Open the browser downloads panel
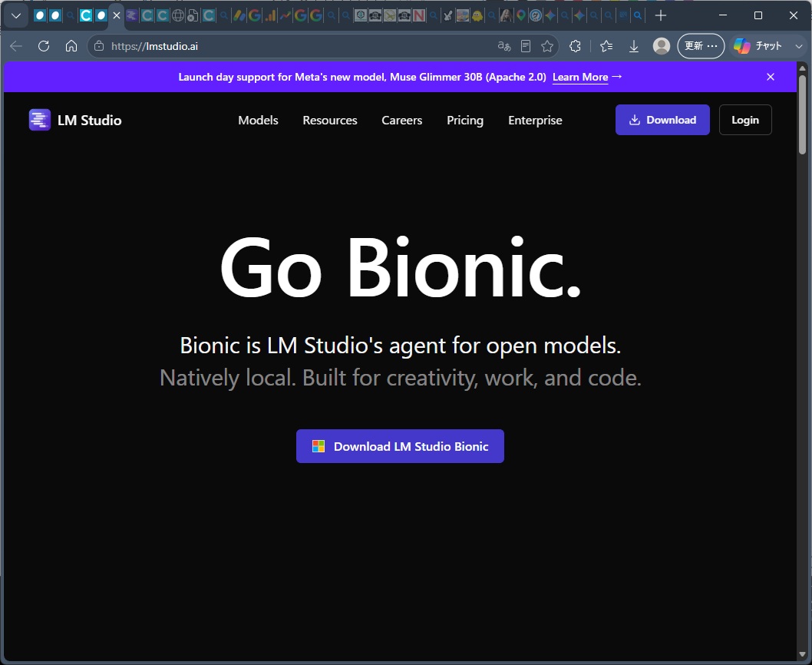Image resolution: width=812 pixels, height=665 pixels. point(633,46)
